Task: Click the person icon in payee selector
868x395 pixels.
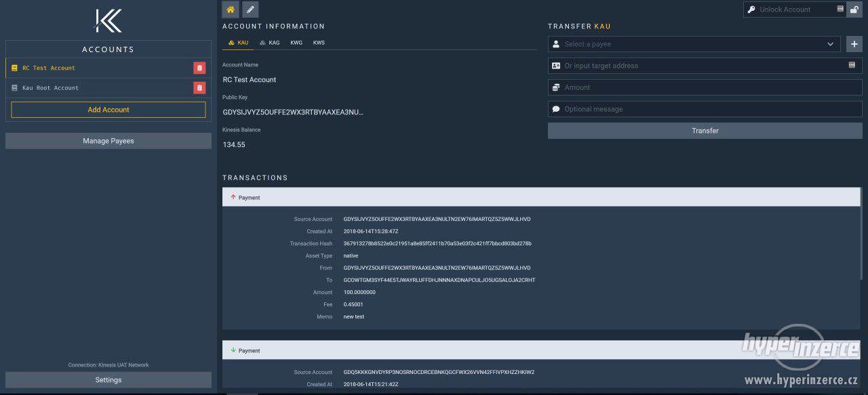Action: (556, 44)
